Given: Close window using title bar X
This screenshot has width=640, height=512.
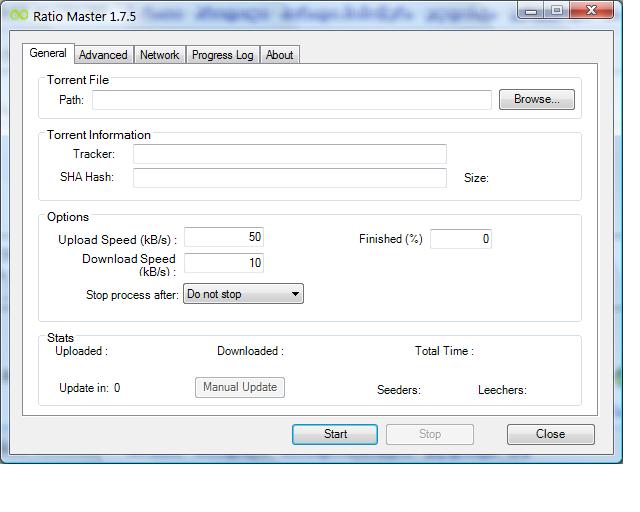Looking at the screenshot, I should [591, 10].
